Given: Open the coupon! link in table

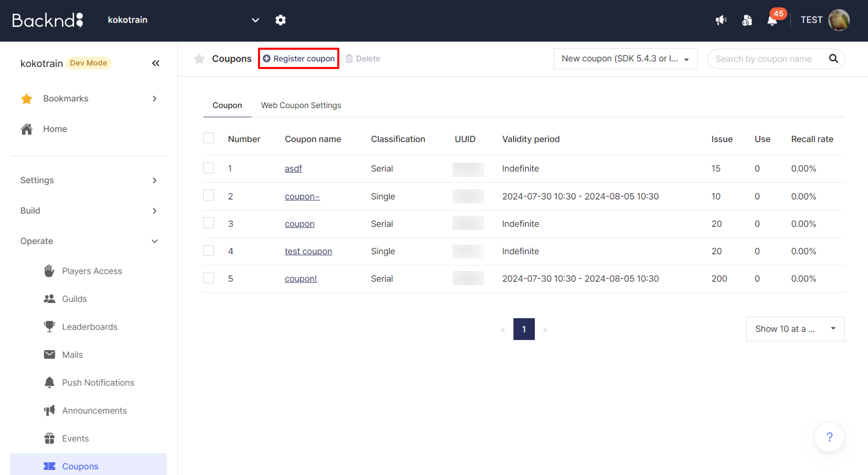Looking at the screenshot, I should 301,279.
